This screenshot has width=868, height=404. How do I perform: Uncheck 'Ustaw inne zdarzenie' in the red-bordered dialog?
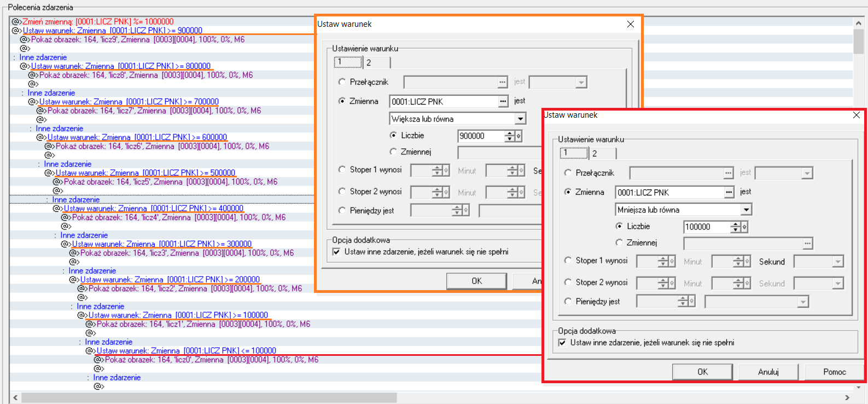tap(562, 343)
